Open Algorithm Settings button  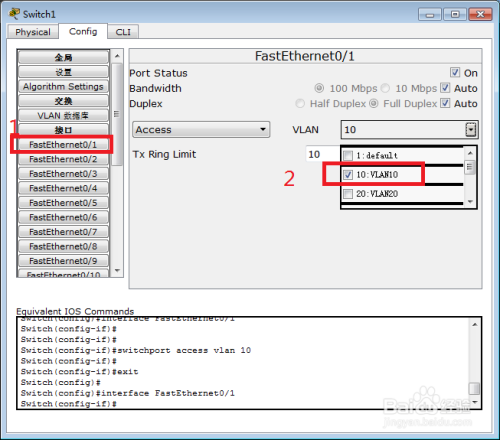(63, 87)
